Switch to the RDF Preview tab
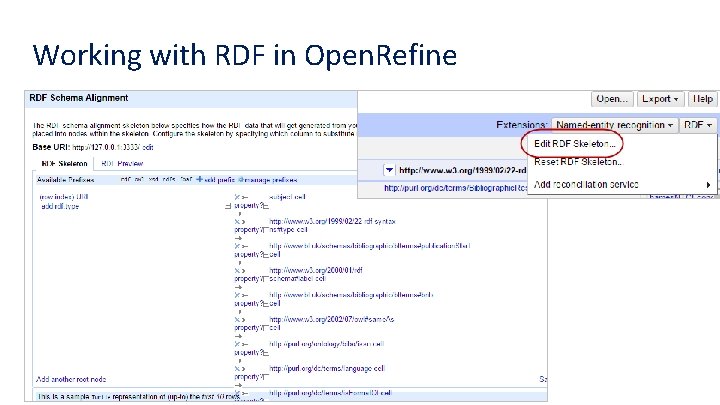The image size is (720, 405). click(x=122, y=163)
